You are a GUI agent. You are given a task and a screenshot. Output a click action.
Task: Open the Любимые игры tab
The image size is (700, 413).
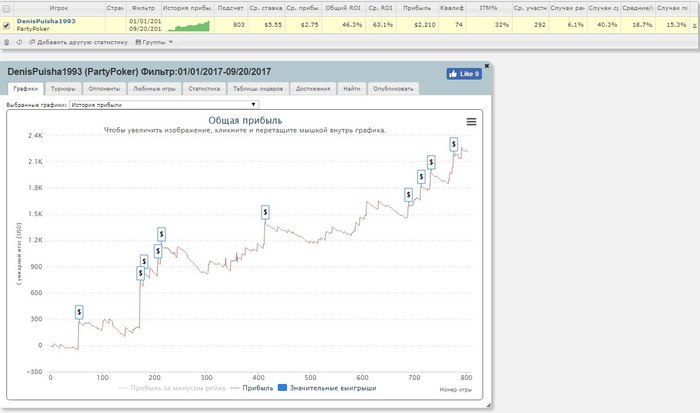154,88
